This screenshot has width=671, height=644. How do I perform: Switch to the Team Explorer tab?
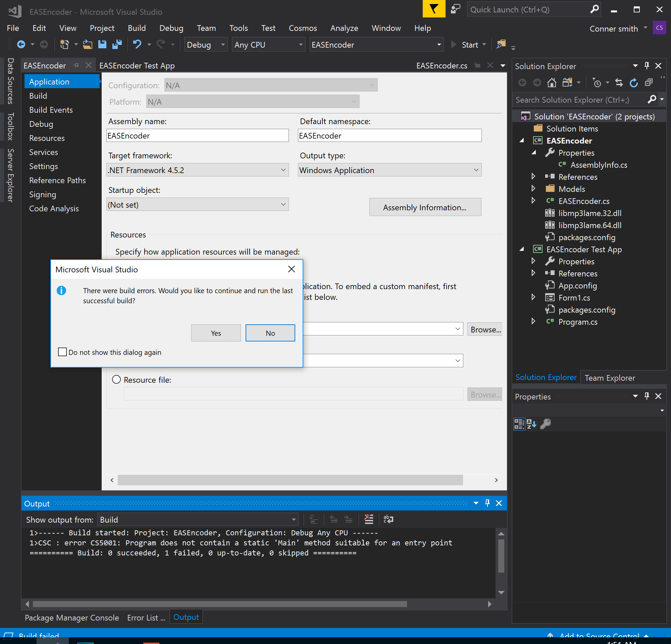610,378
